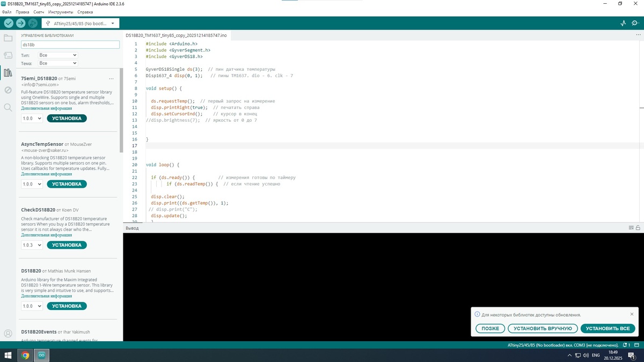
Task: Open the account profile icon
Action: pos(8,333)
